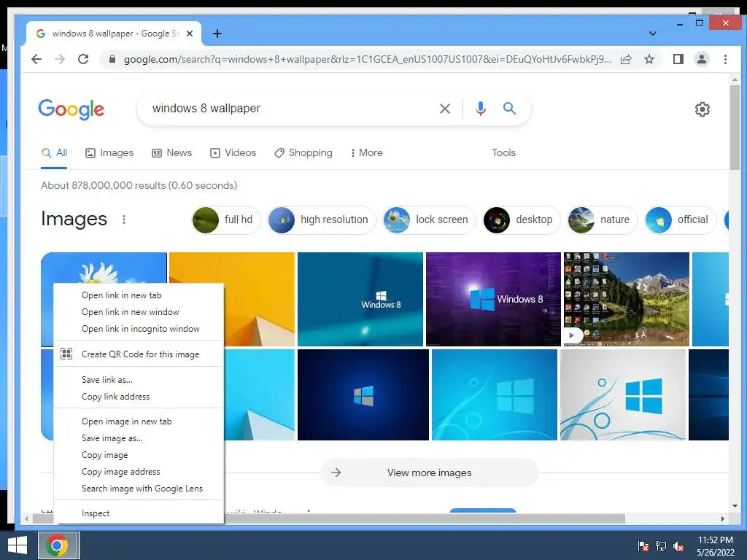Screen dimensions: 747x560
Task: Click the vertical scrollbar down arrow
Action: [x=735, y=506]
